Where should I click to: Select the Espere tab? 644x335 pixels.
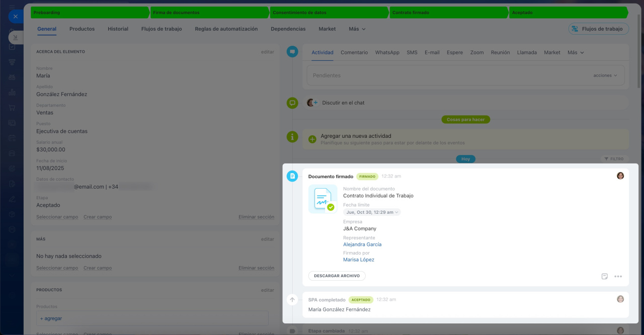pyautogui.click(x=455, y=52)
